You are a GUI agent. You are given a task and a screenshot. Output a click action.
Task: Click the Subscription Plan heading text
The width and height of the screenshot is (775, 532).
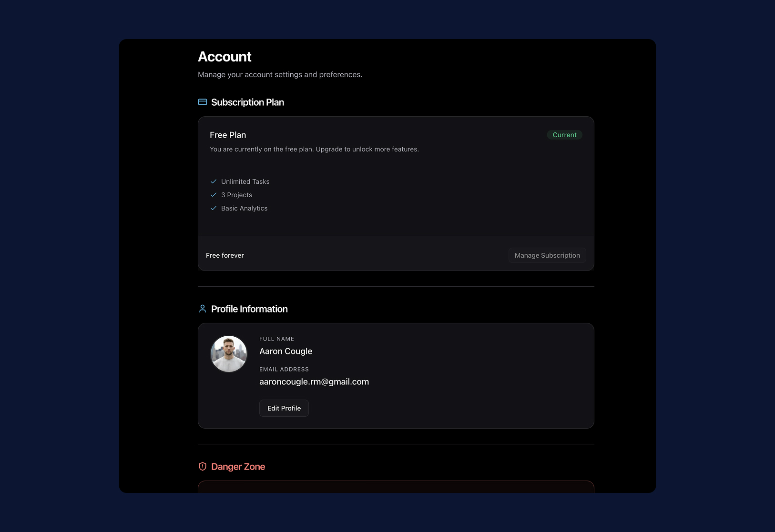coord(247,102)
